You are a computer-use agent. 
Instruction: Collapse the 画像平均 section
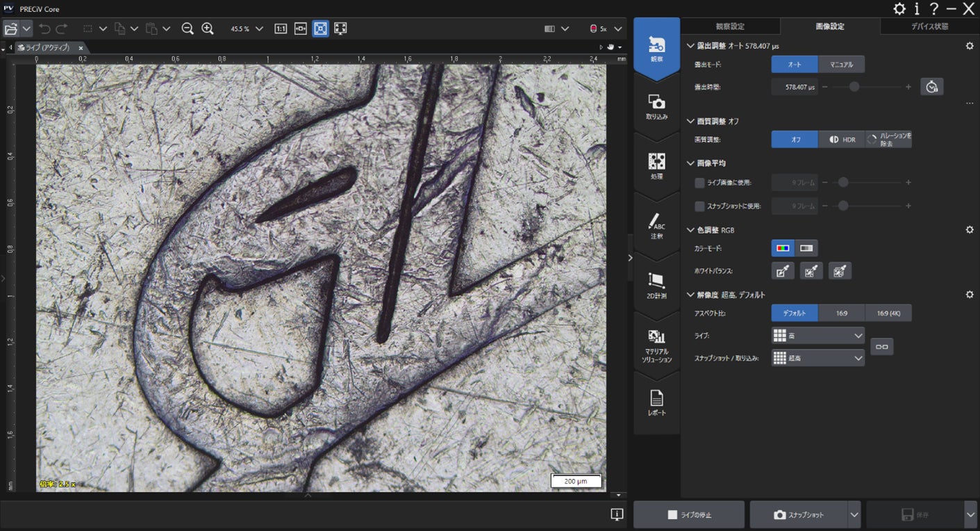click(x=690, y=163)
